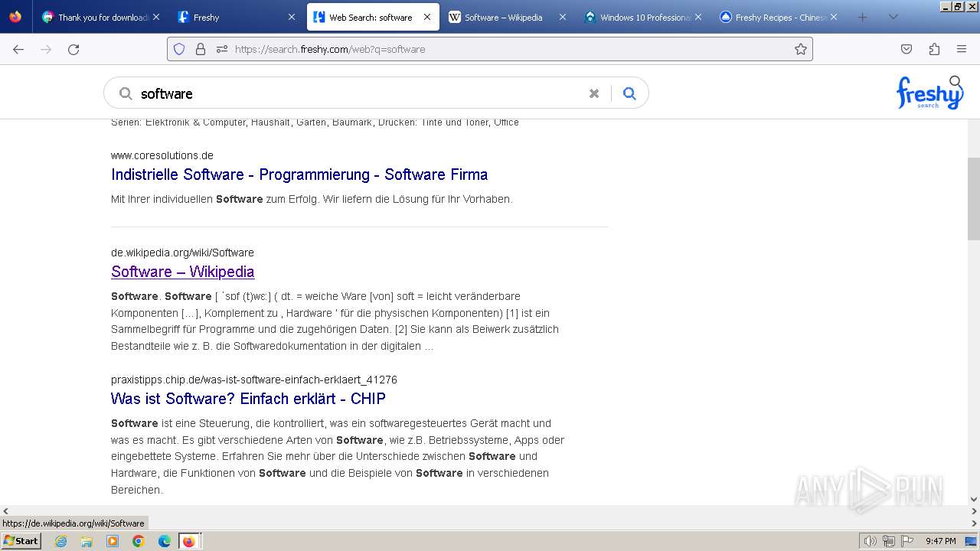This screenshot has width=980, height=551.
Task: Switch to the Software – Wikipedia tab
Action: point(508,17)
